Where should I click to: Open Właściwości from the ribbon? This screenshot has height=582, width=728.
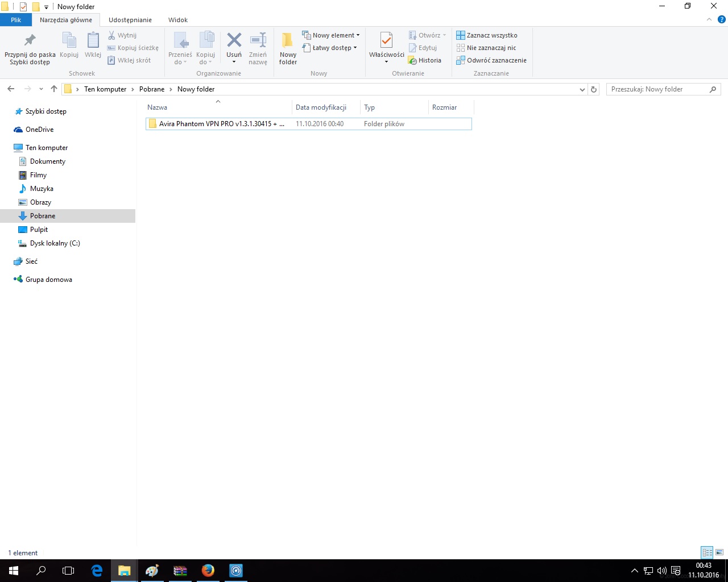(386, 41)
